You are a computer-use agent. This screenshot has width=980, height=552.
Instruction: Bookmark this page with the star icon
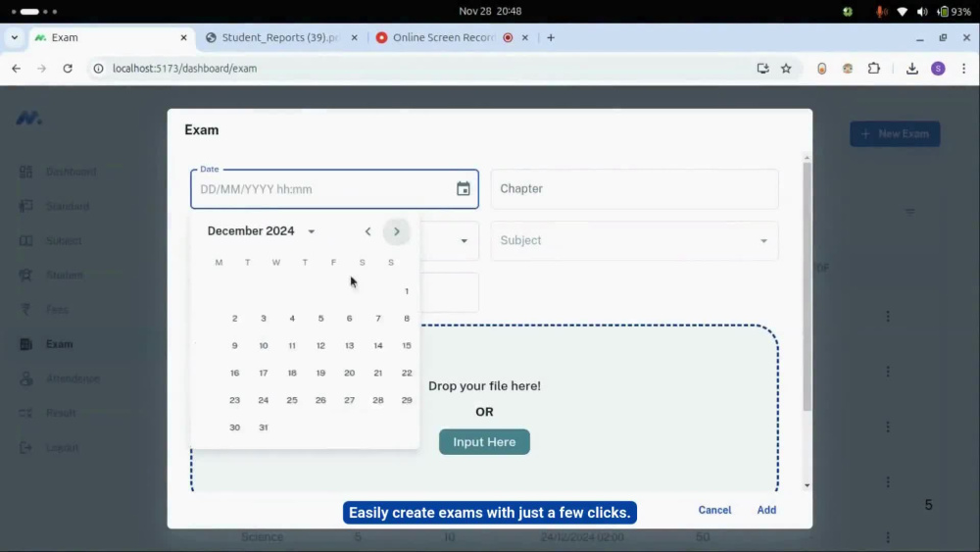pyautogui.click(x=786, y=69)
